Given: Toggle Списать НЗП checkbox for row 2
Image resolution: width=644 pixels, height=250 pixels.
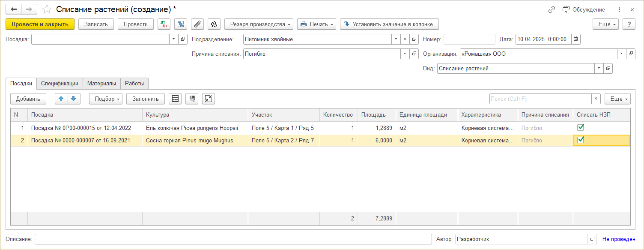Looking at the screenshot, I should point(581,140).
